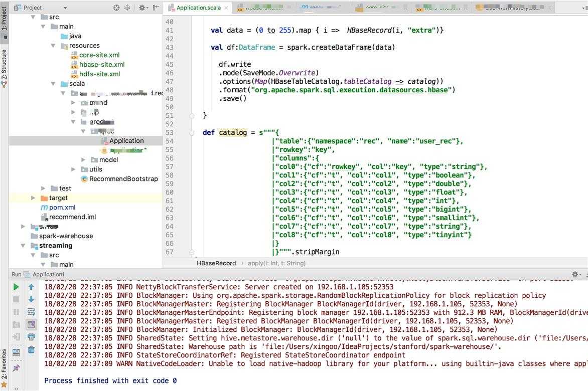Open the Run panel gear settings
The height and width of the screenshot is (391, 588).
coord(576,274)
